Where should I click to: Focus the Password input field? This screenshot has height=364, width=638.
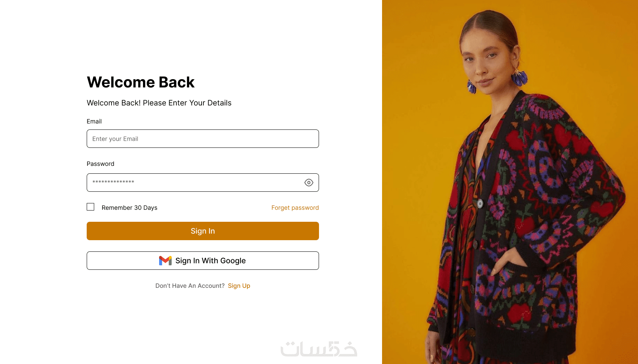tap(203, 183)
